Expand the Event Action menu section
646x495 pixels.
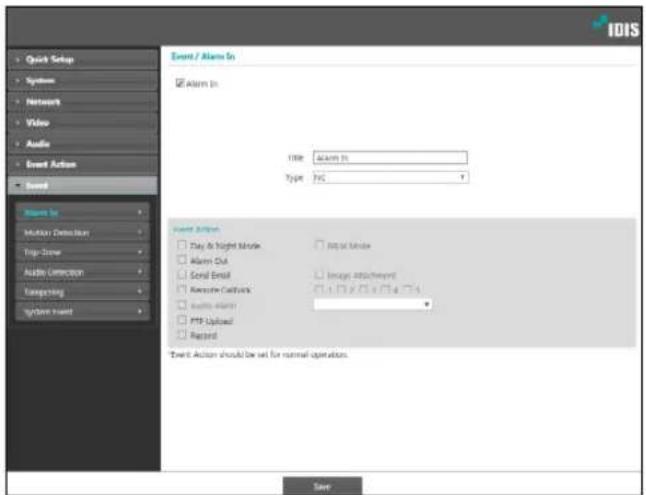click(83, 164)
